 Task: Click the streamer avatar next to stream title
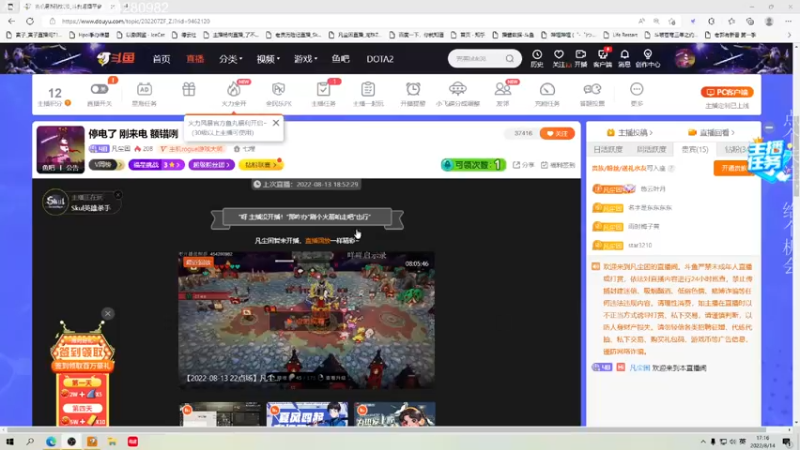click(61, 149)
